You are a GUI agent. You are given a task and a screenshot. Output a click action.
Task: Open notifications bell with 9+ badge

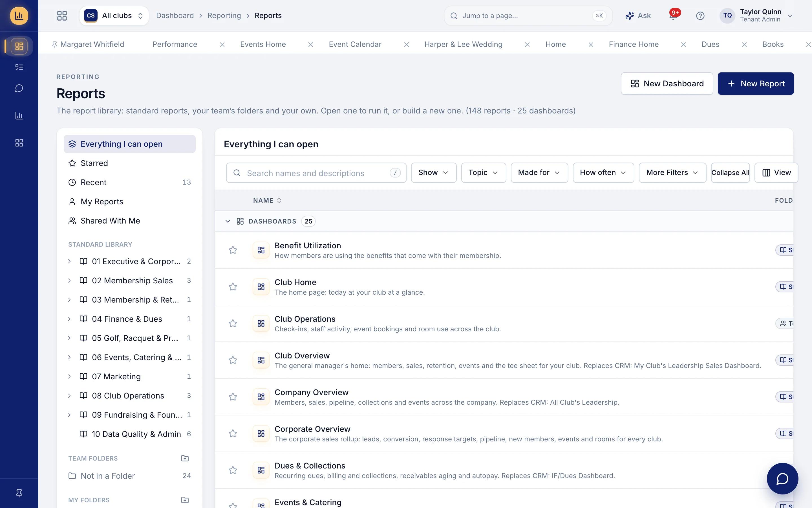coord(673,16)
